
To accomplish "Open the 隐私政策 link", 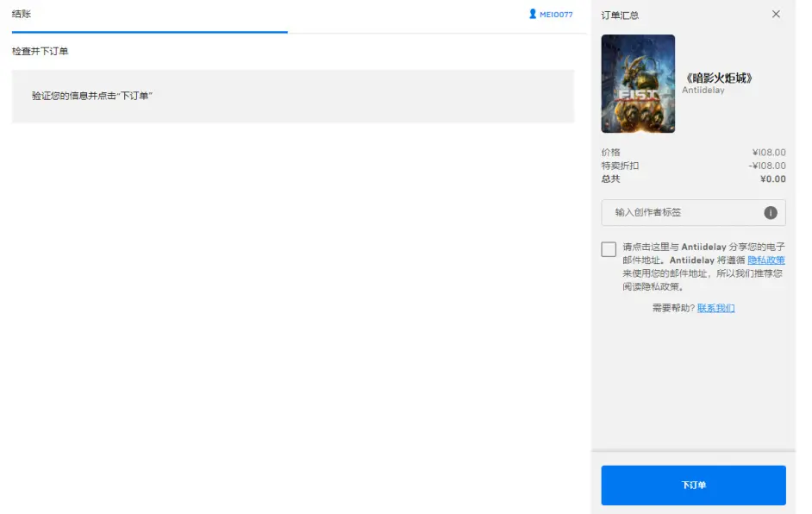I will (x=765, y=260).
